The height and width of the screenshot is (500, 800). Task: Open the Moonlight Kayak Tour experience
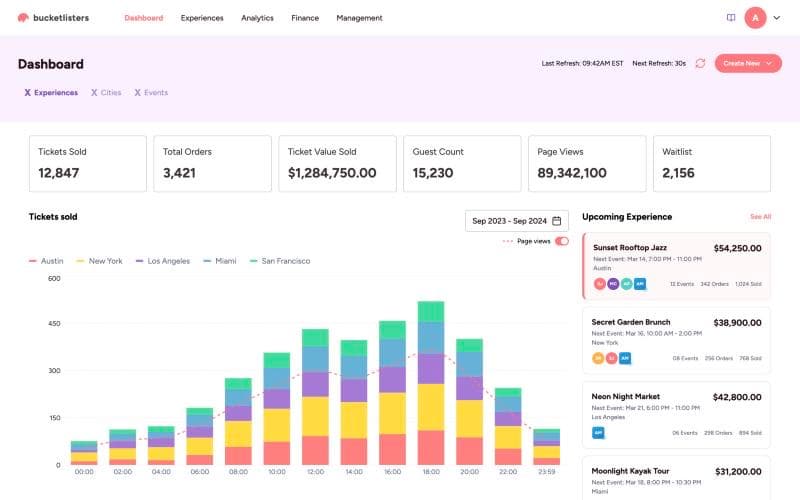[x=677, y=478]
